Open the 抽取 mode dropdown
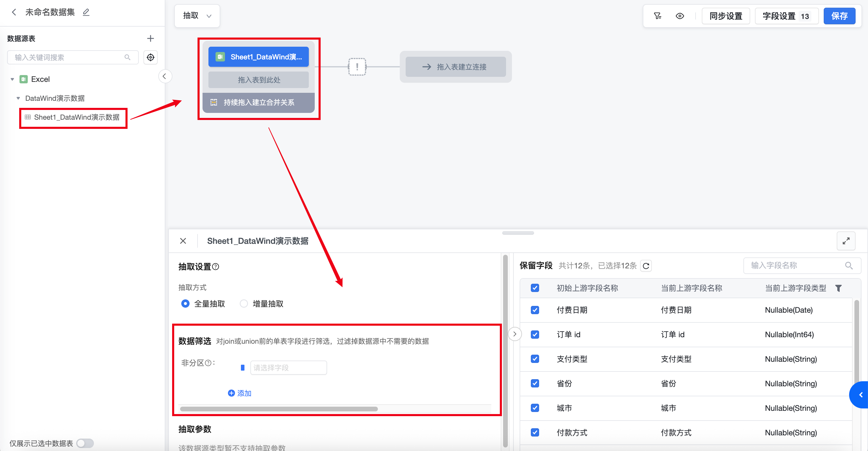Image resolution: width=868 pixels, height=451 pixels. [197, 16]
